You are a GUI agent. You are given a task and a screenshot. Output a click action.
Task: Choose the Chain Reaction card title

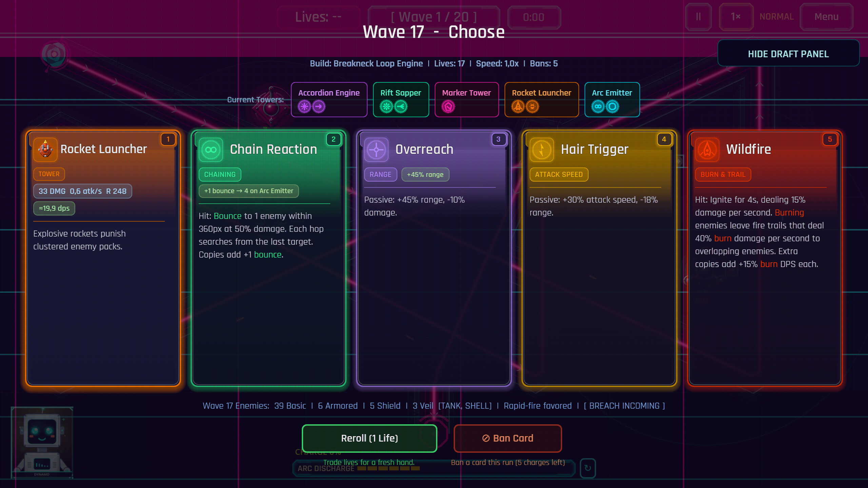click(273, 149)
